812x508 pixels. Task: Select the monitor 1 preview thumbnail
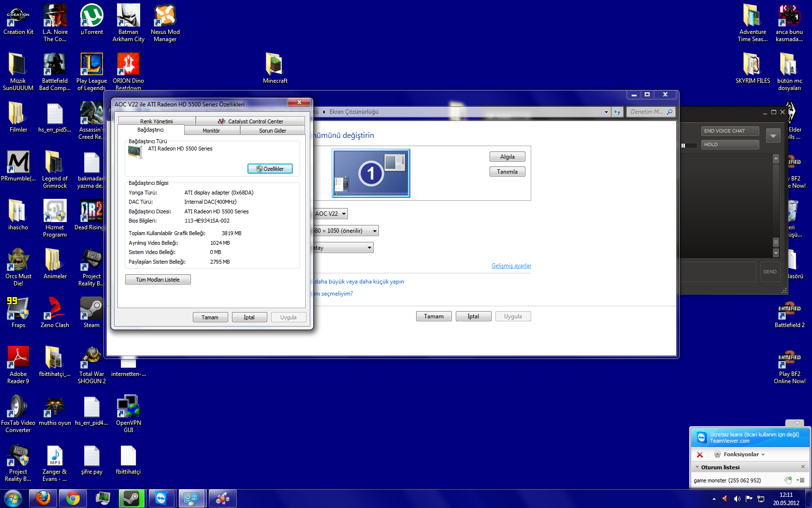pyautogui.click(x=371, y=173)
